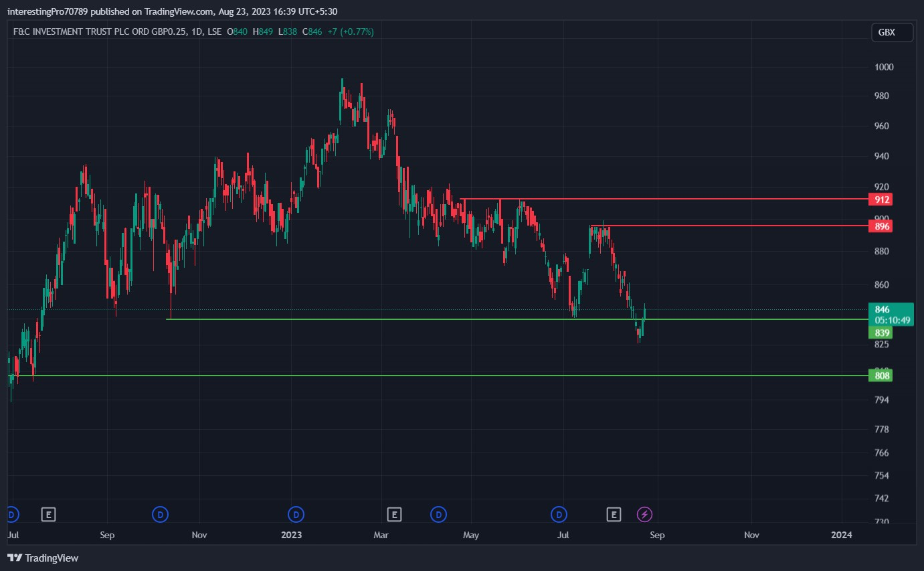Select the red 912 price label
Image resolution: width=924 pixels, height=571 pixels.
[x=880, y=199]
